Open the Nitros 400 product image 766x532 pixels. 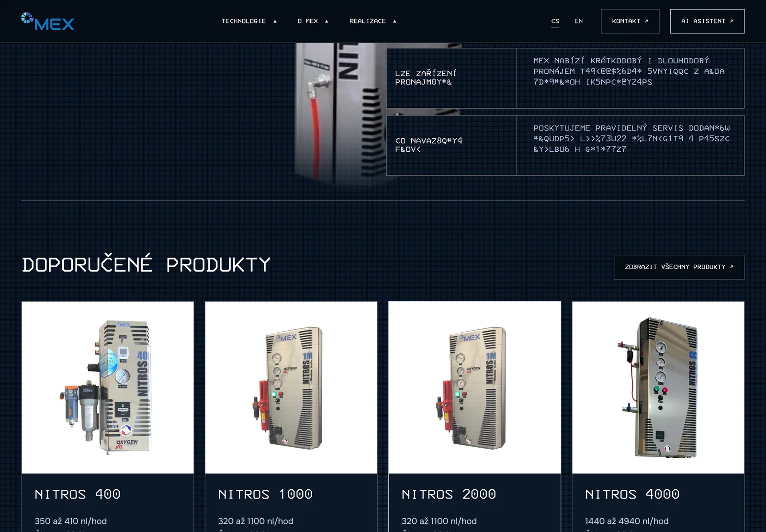[x=108, y=387]
